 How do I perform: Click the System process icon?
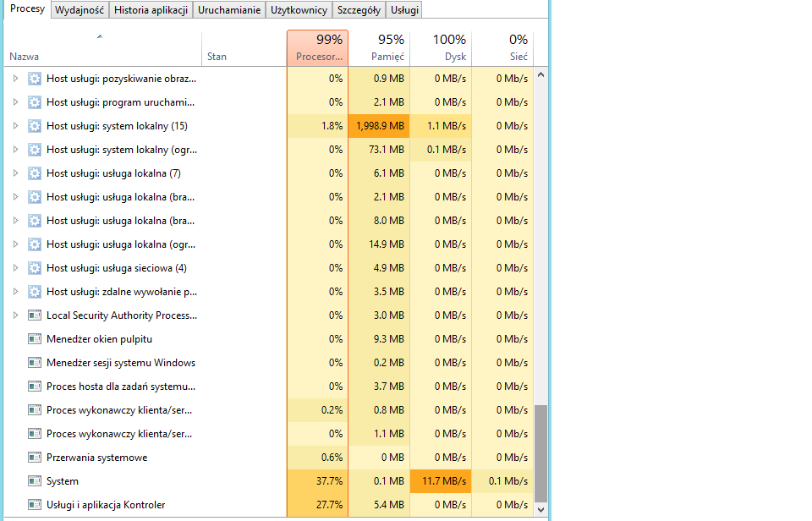(34, 481)
